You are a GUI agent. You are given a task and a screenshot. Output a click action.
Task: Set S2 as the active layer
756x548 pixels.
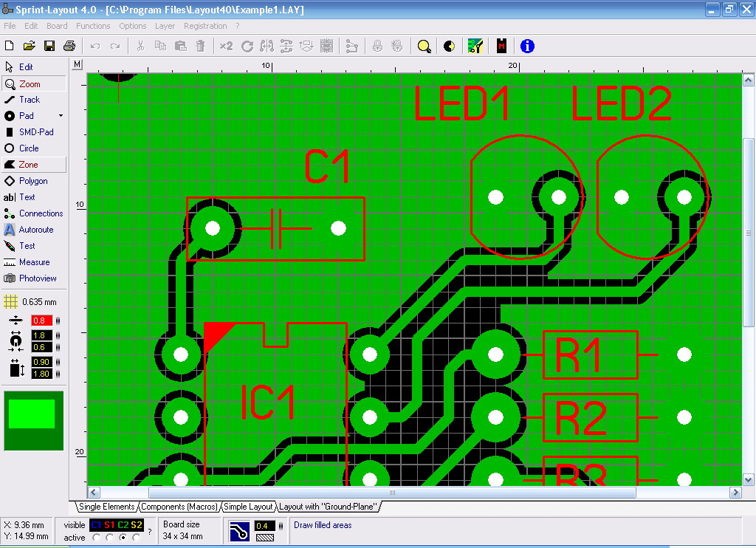pyautogui.click(x=137, y=538)
